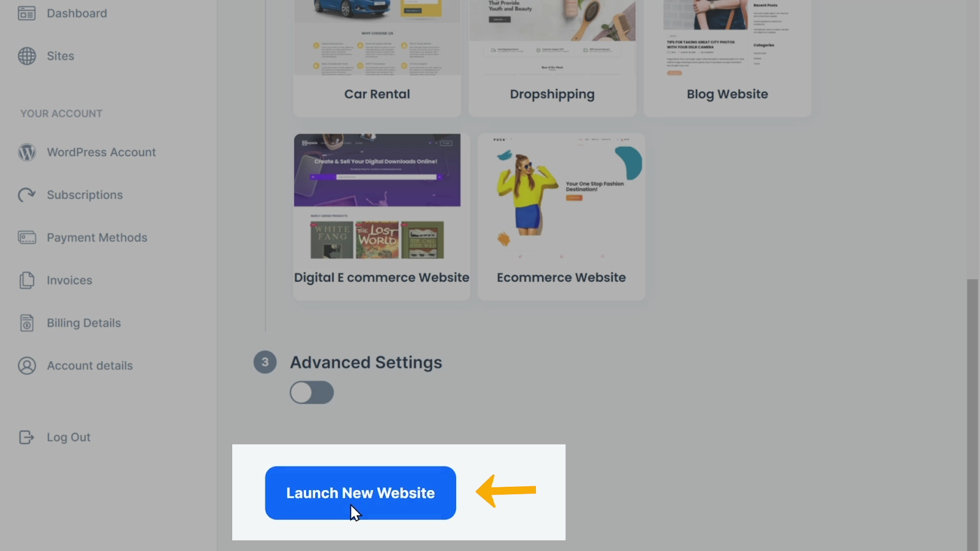Screen dimensions: 980x551
Task: Select the Billing Details receipt icon
Action: (26, 323)
